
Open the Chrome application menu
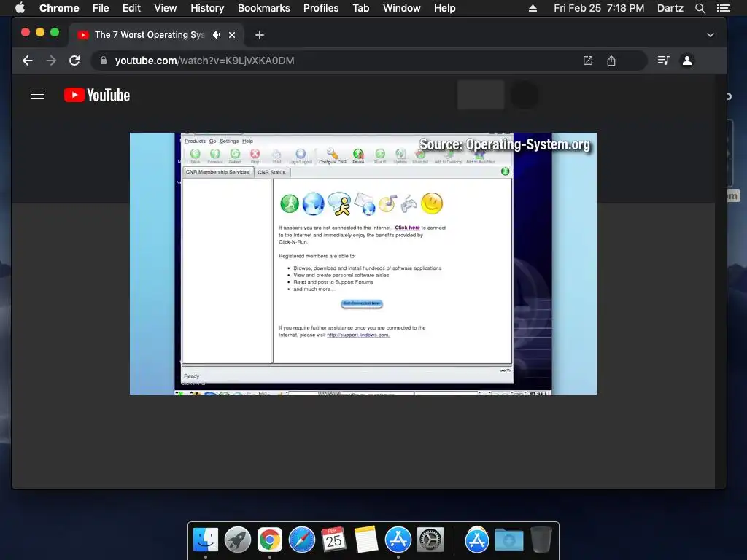click(x=59, y=8)
